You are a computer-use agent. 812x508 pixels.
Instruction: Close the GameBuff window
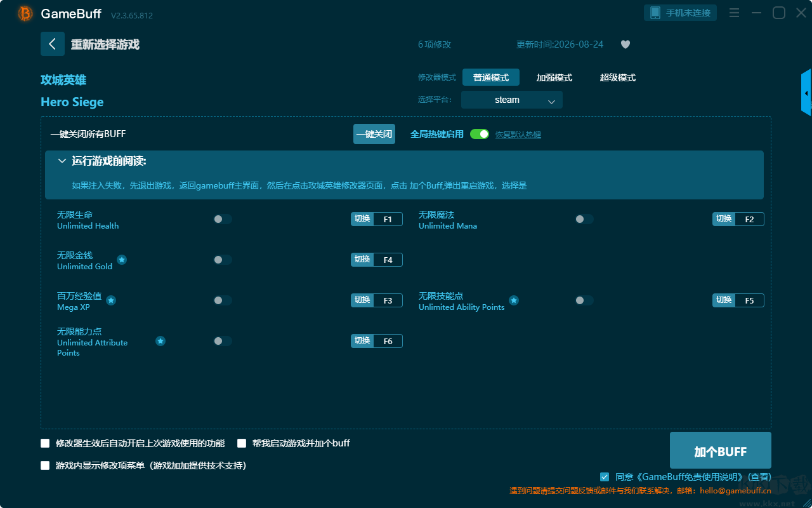coord(801,13)
